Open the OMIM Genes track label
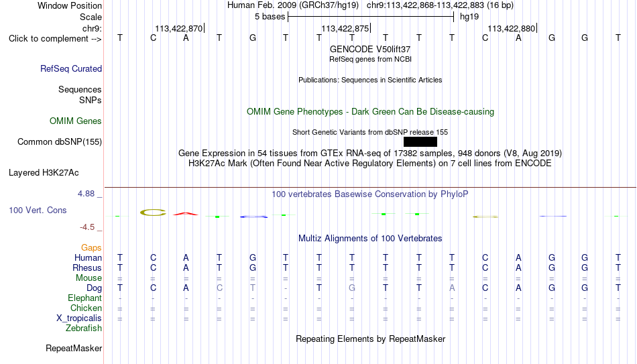This screenshot has height=364, width=637. 75,121
